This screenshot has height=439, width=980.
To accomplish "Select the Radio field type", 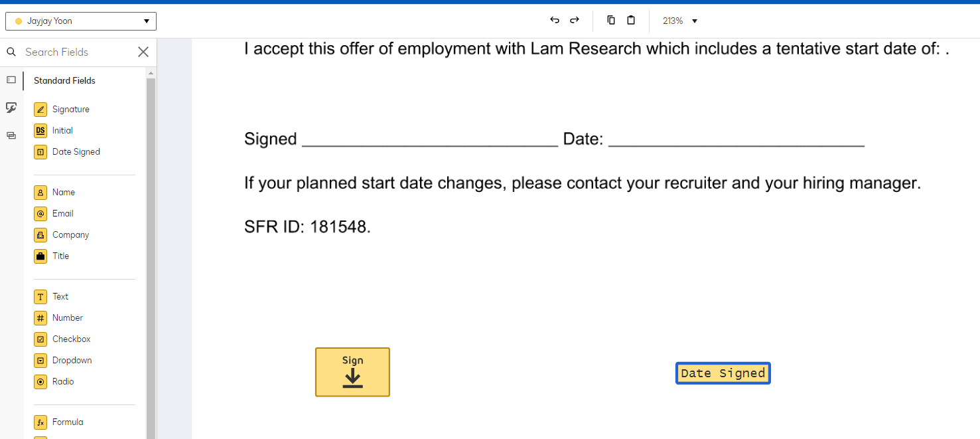I will pyautogui.click(x=54, y=382).
